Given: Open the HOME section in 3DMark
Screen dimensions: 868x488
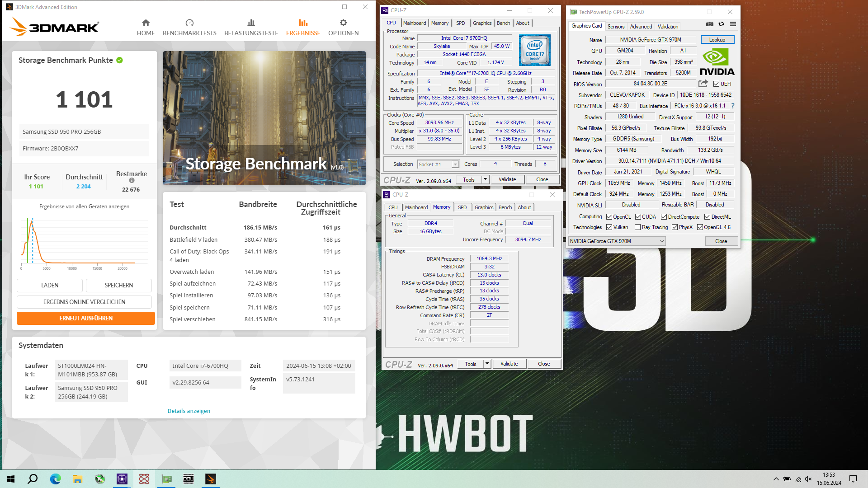Looking at the screenshot, I should [x=146, y=28].
